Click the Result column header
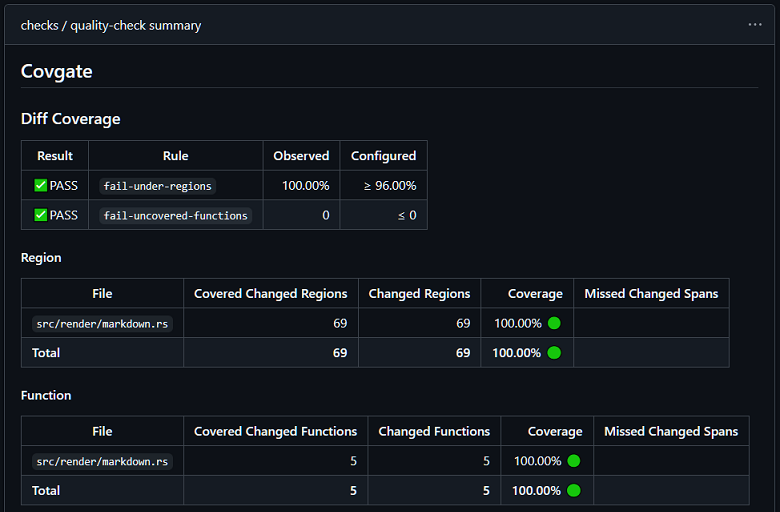Image resolution: width=780 pixels, height=512 pixels. coord(55,156)
